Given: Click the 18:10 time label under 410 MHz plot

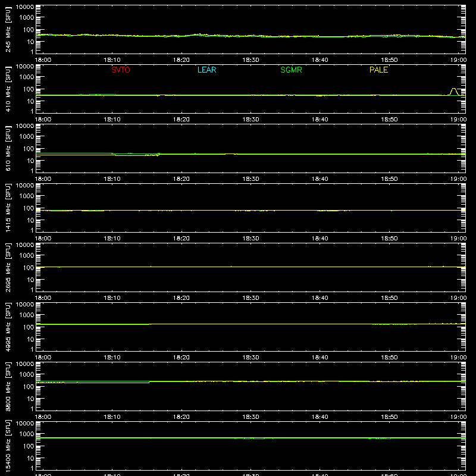Looking at the screenshot, I should coord(112,120).
